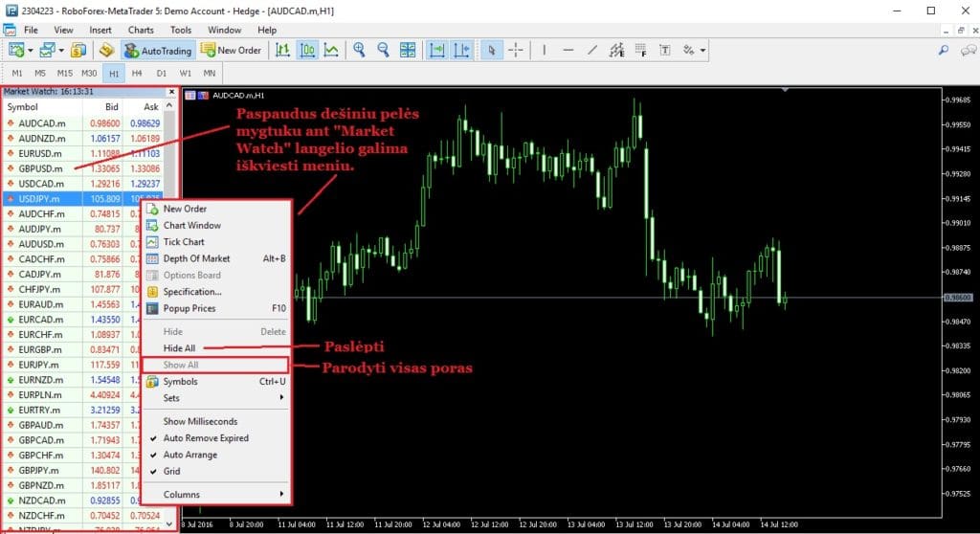This screenshot has width=980, height=534.
Task: Select the M5 timeframe
Action: (40, 73)
